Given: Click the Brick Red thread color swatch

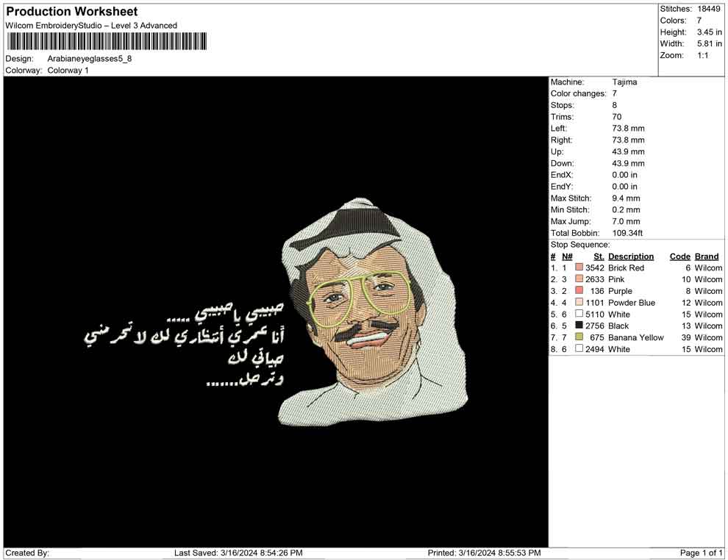Looking at the screenshot, I should [579, 268].
